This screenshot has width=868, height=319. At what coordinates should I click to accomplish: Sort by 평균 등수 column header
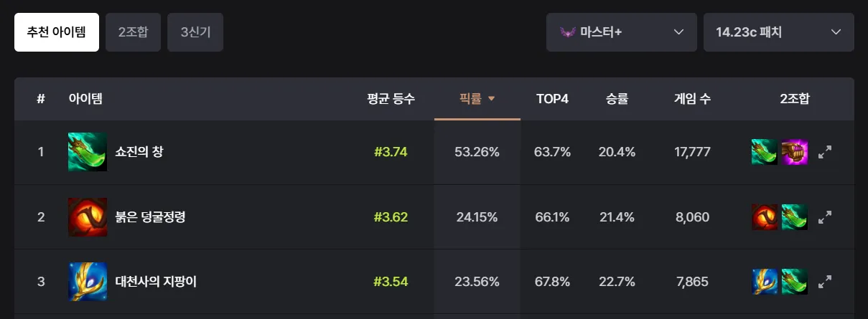(391, 99)
